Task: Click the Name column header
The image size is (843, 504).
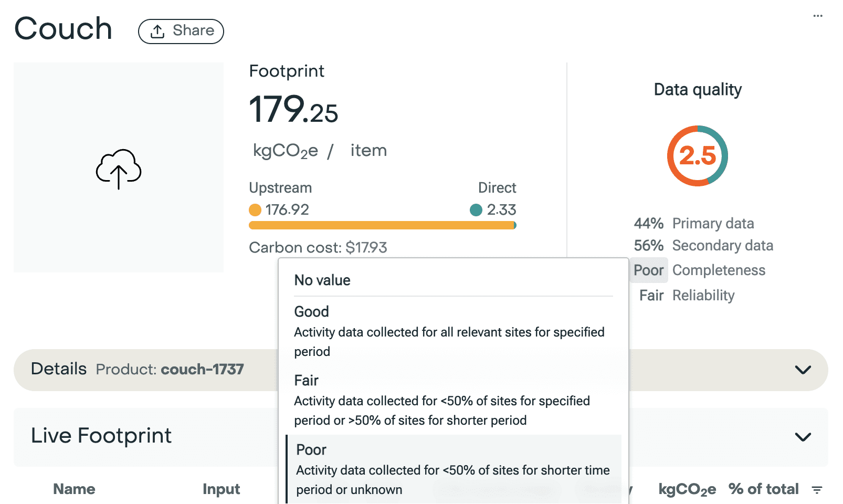Action: (x=74, y=489)
